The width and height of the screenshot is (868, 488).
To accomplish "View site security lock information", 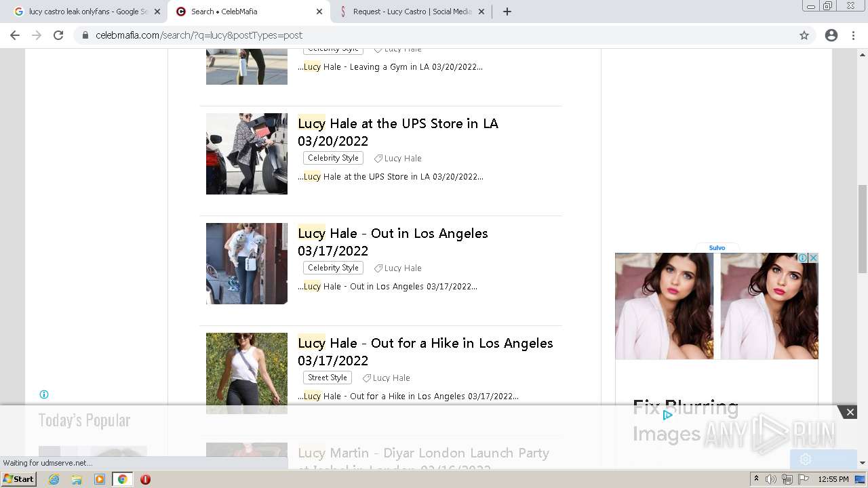I will point(85,35).
